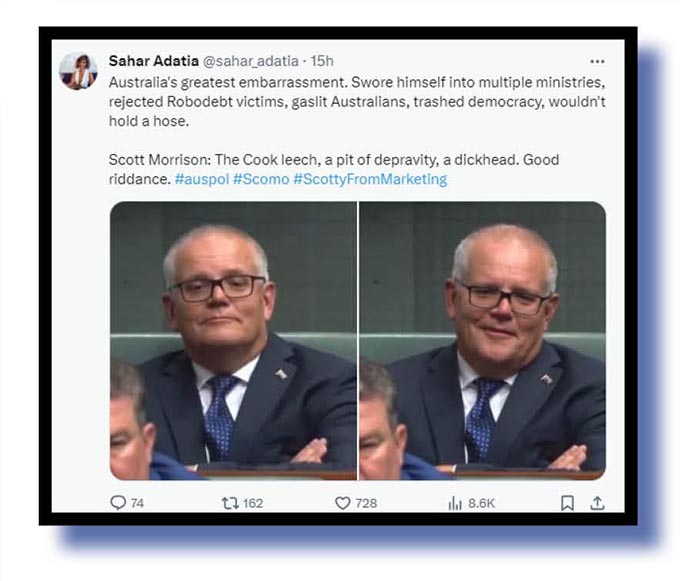Open Sahar Adatia's profile avatar
This screenshot has width=680, height=581.
[x=78, y=71]
